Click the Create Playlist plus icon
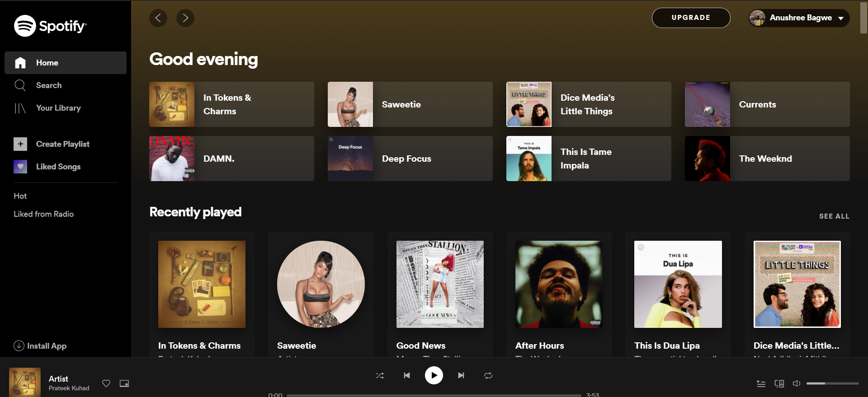The height and width of the screenshot is (397, 868). tap(20, 144)
